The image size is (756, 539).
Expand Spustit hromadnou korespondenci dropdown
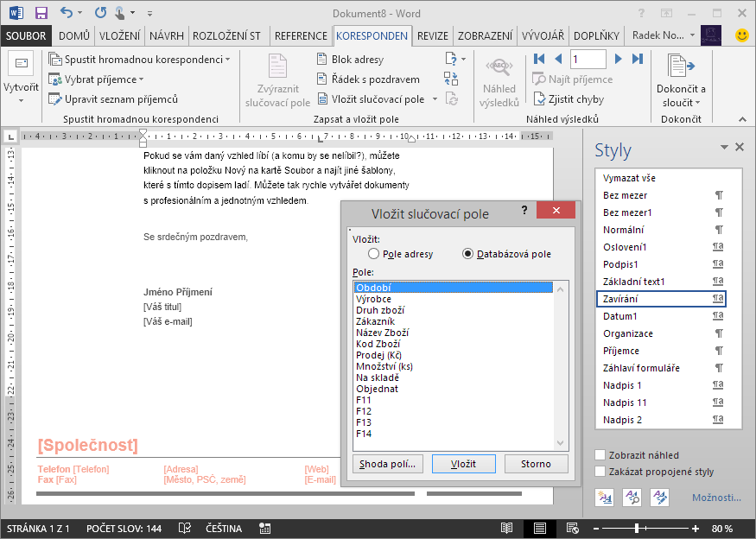pyautogui.click(x=227, y=60)
